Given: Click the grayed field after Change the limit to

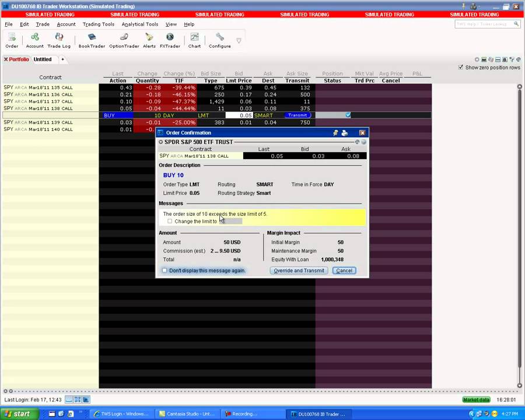Looking at the screenshot, I should 230,221.
